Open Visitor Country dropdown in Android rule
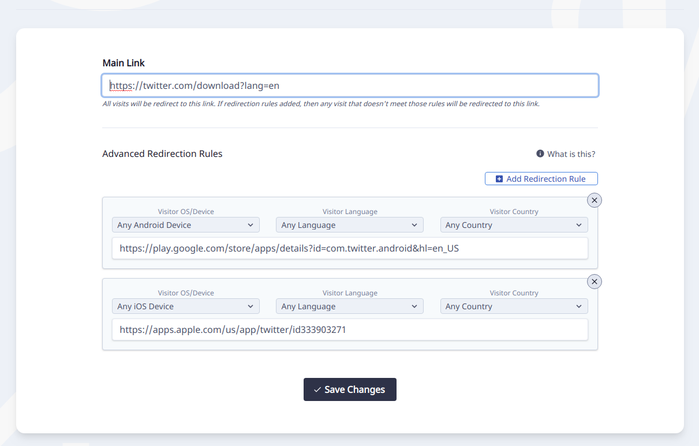Screen dimensions: 699x446 point(514,225)
